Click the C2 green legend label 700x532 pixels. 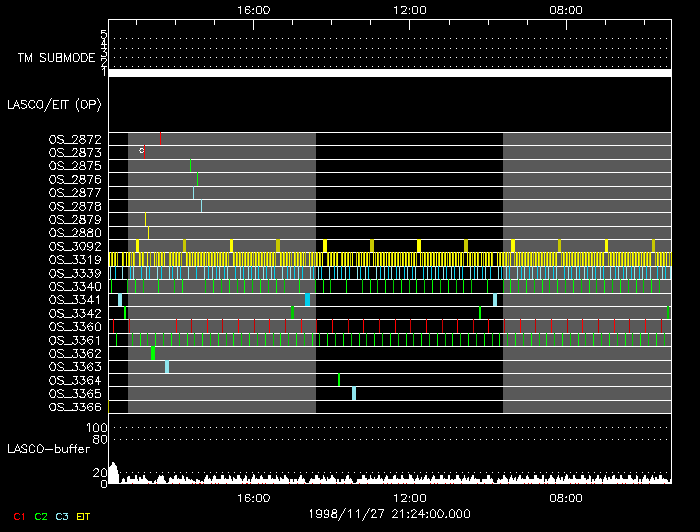41,516
